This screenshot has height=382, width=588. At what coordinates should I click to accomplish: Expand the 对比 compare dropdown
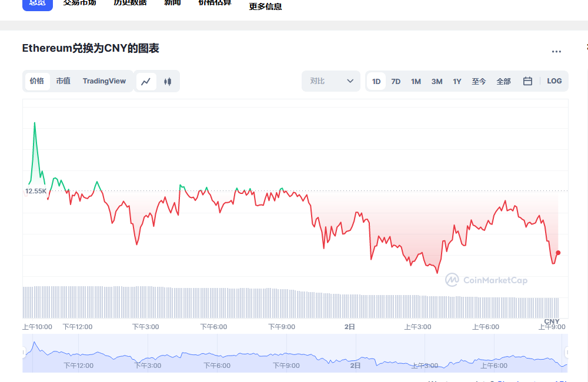[331, 81]
